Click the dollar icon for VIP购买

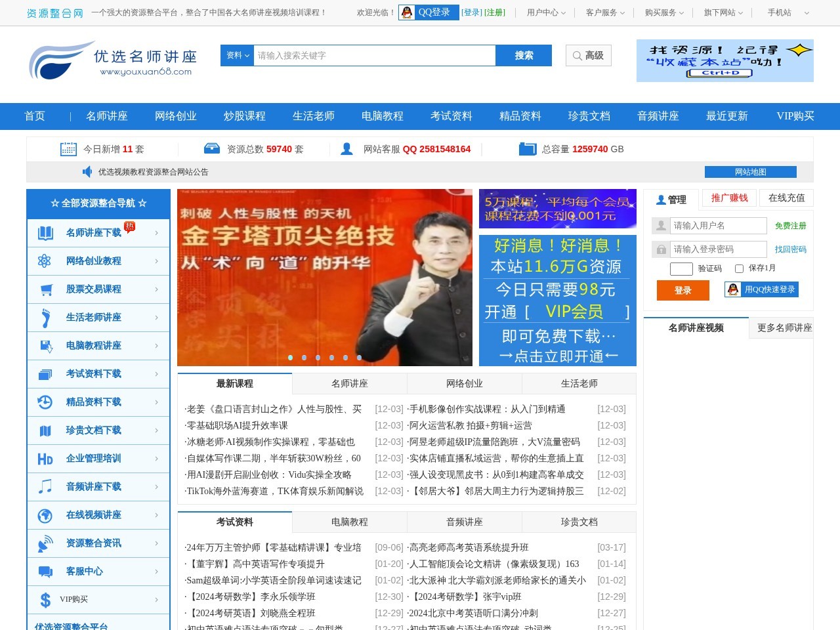[x=45, y=599]
